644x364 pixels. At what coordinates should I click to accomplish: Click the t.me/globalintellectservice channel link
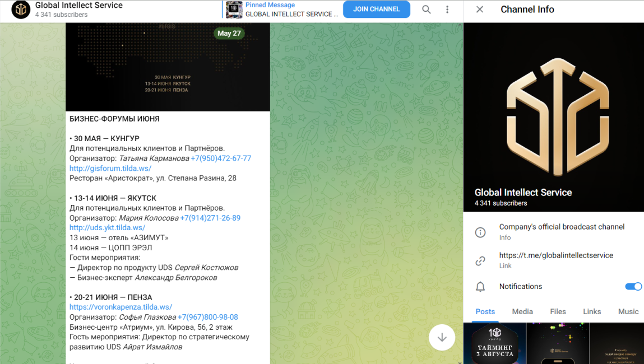(557, 254)
